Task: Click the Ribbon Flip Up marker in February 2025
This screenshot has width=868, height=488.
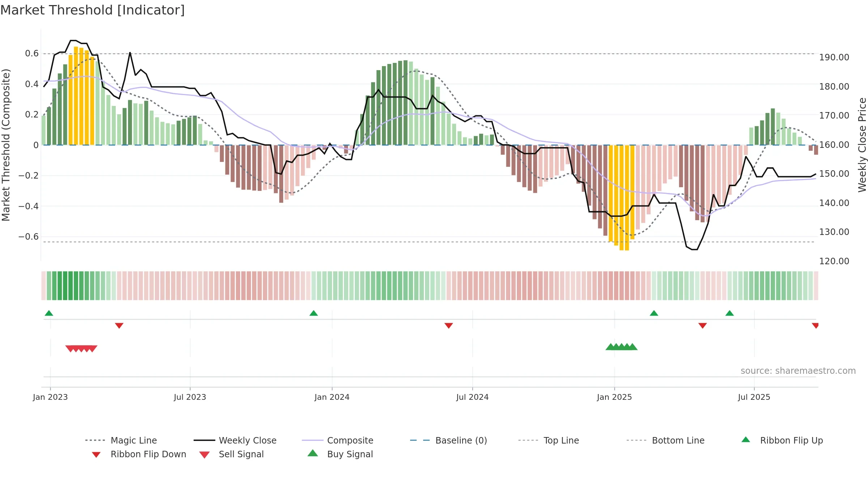Action: click(654, 313)
